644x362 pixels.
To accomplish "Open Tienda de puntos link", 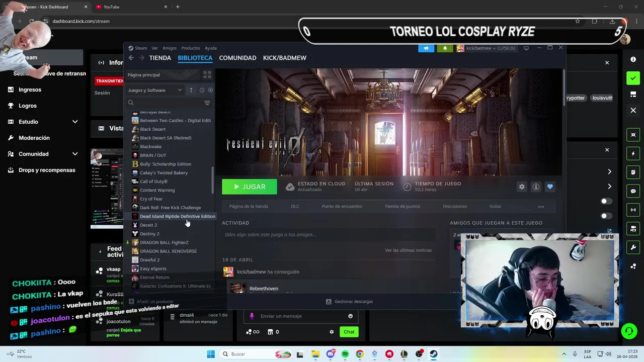I will (402, 206).
